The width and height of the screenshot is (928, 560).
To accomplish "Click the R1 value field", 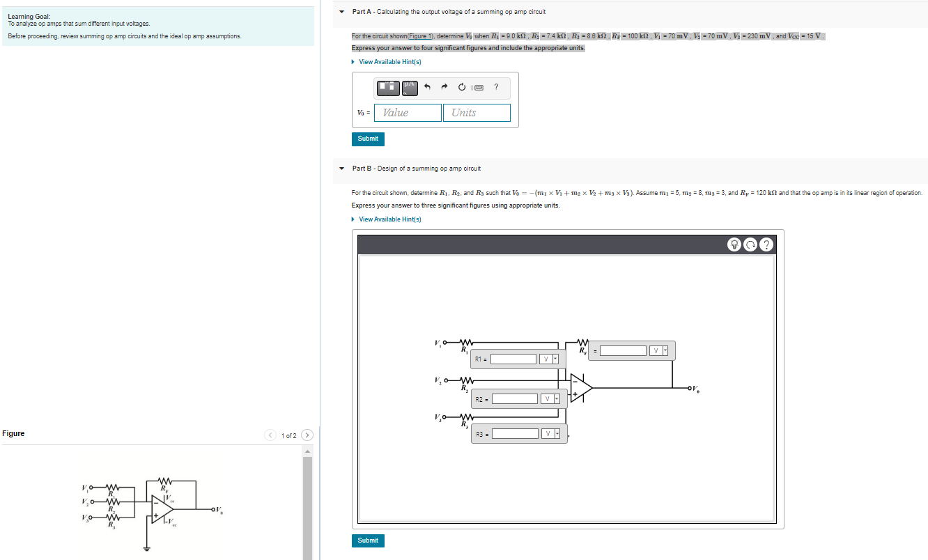I will [x=513, y=359].
